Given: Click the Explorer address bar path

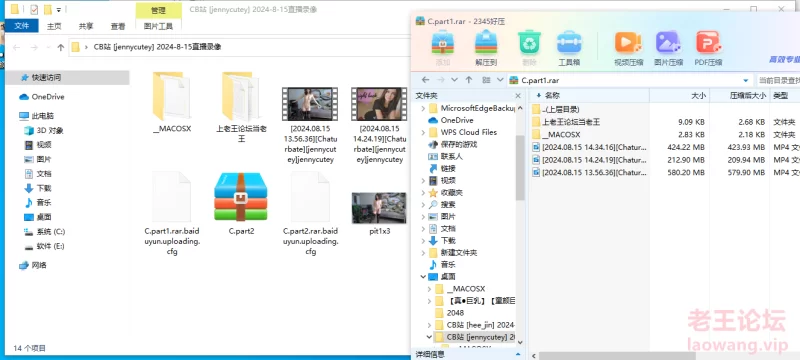Looking at the screenshot, I should [x=157, y=47].
